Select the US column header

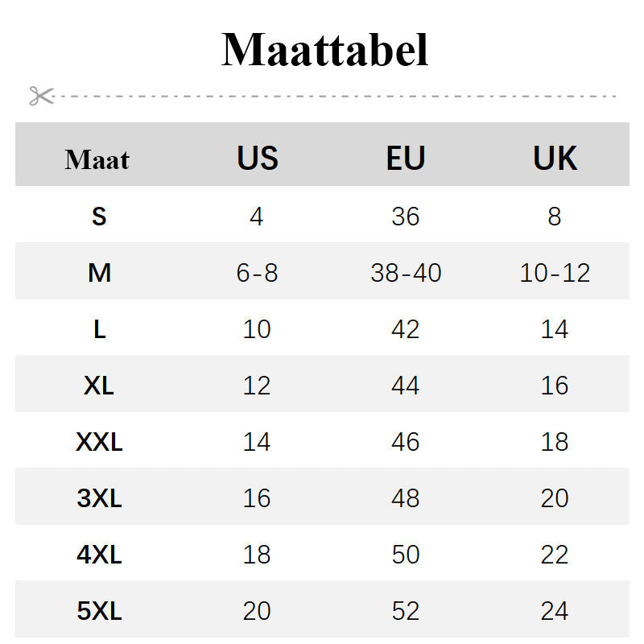[257, 158]
